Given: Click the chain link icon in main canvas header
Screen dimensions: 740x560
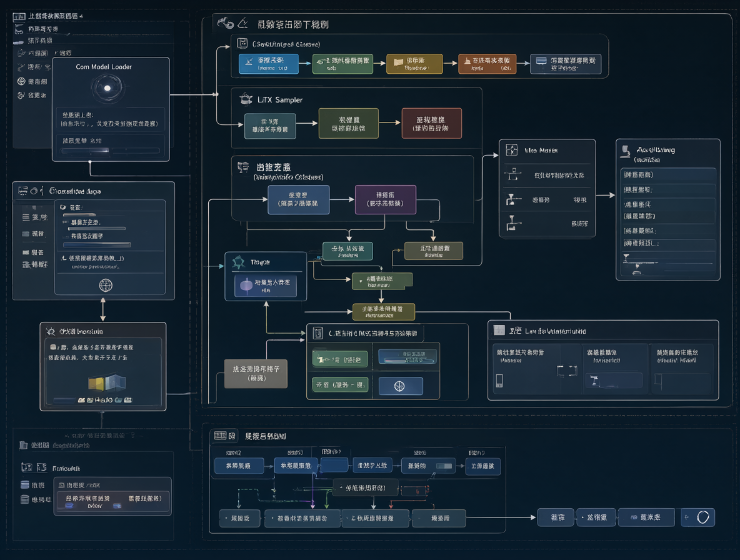Looking at the screenshot, I should (226, 22).
